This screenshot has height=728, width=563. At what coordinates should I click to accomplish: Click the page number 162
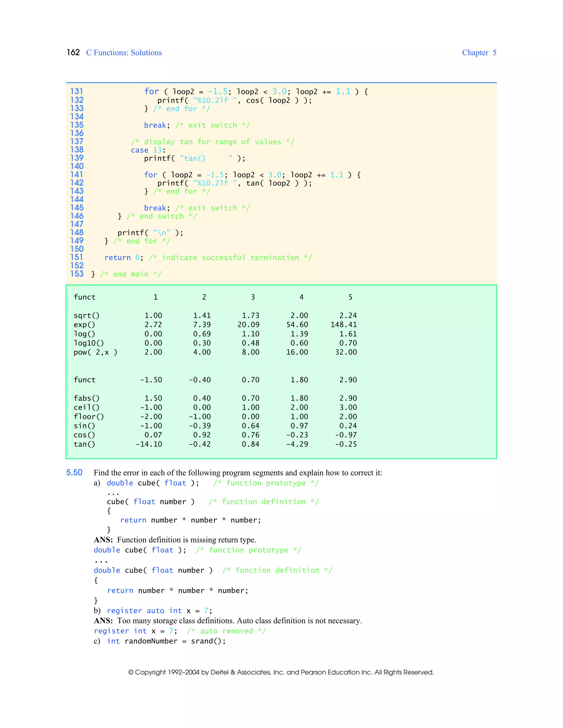point(73,52)
